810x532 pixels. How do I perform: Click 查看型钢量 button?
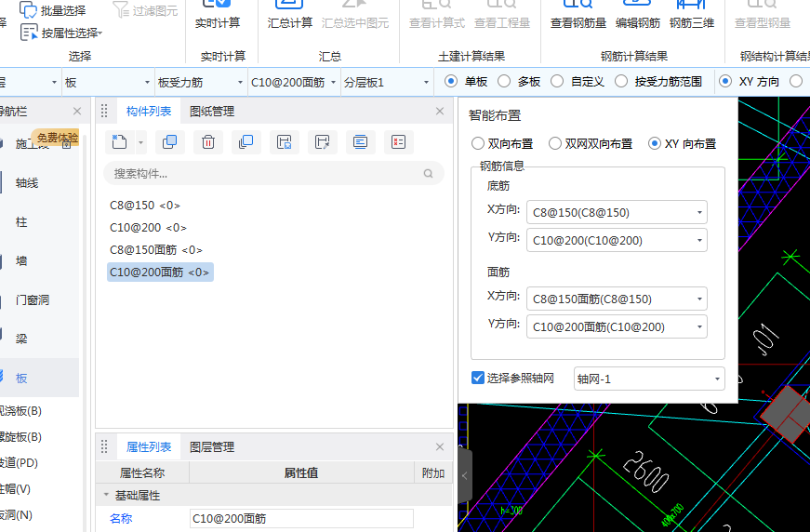763,16
